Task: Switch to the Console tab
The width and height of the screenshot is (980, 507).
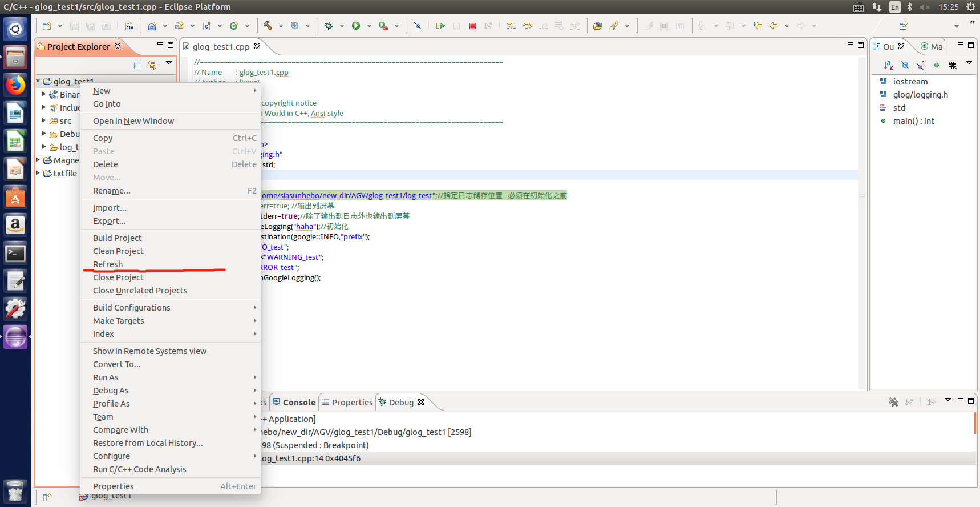Action: [294, 403]
